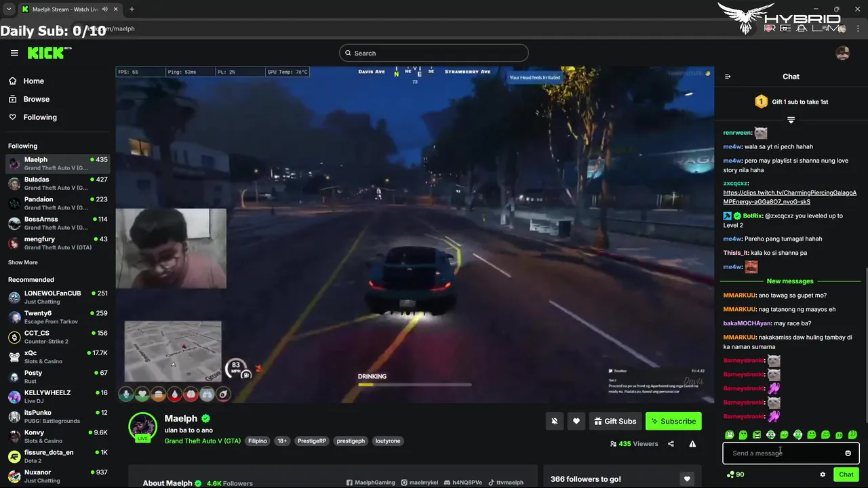
Task: Open Grand Theft Auto V category link
Action: click(202, 441)
